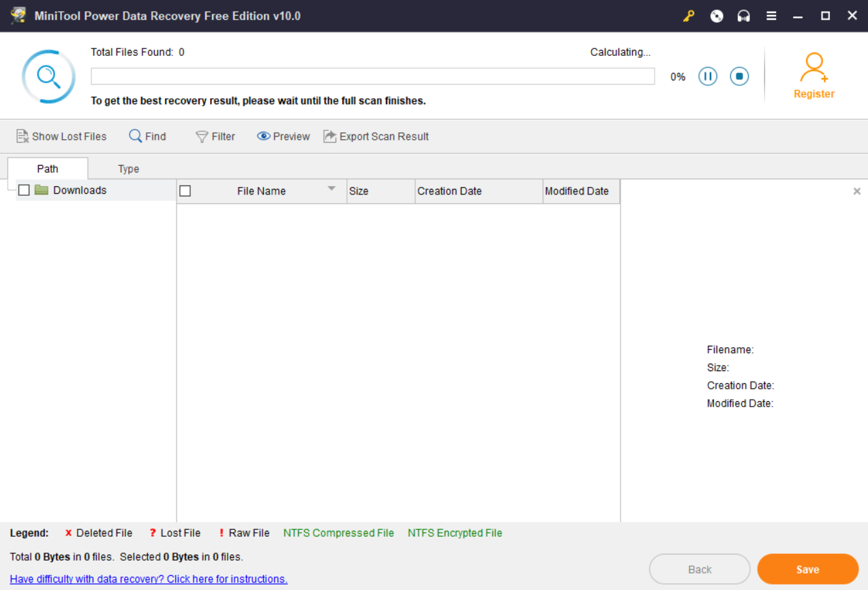This screenshot has height=590, width=868.
Task: Click Show Lost Files
Action: (61, 136)
